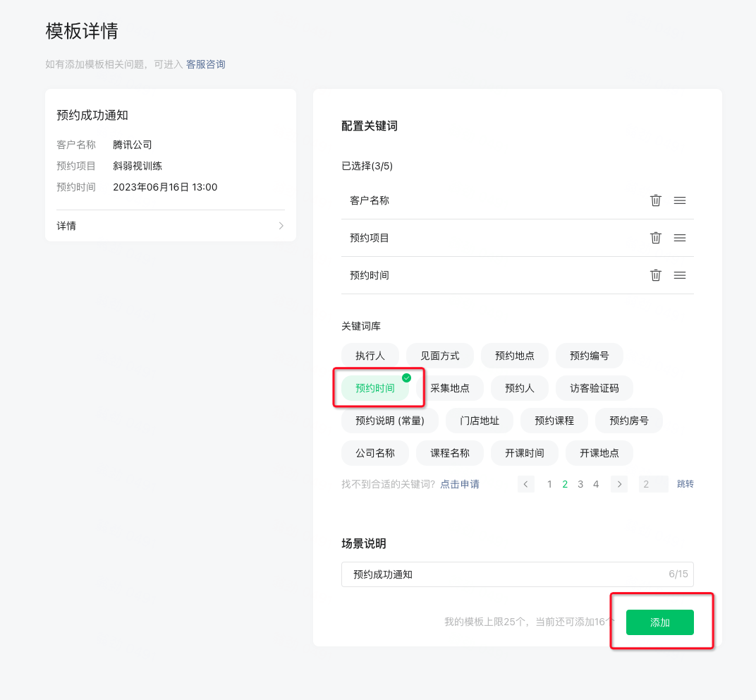Screen dimensions: 756x700
Task: Click 点击申请 to request a keyword
Action: 460,484
